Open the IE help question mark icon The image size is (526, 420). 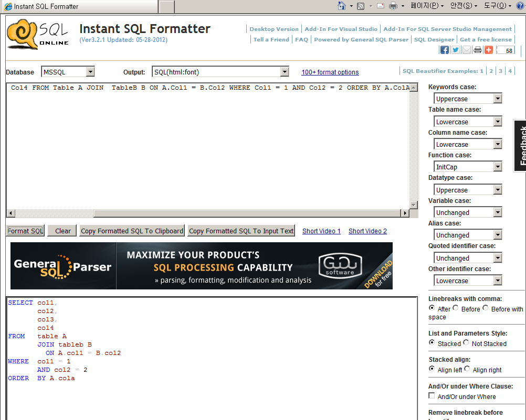(x=521, y=6)
